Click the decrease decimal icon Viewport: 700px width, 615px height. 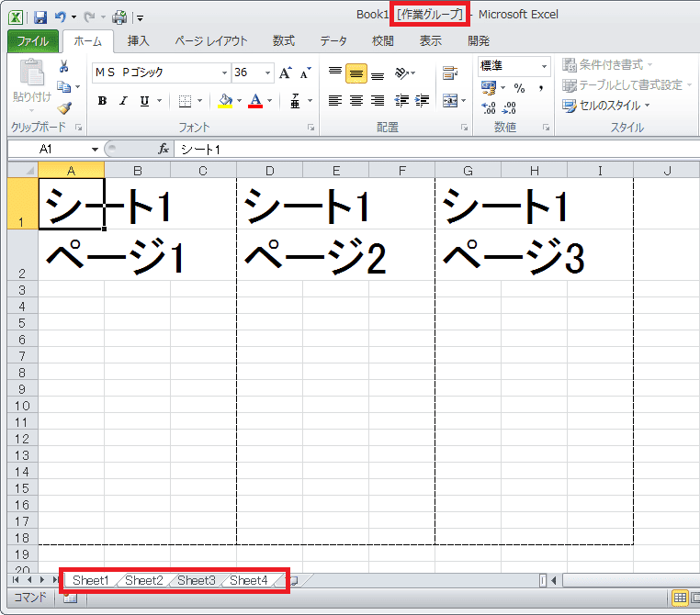[x=509, y=107]
